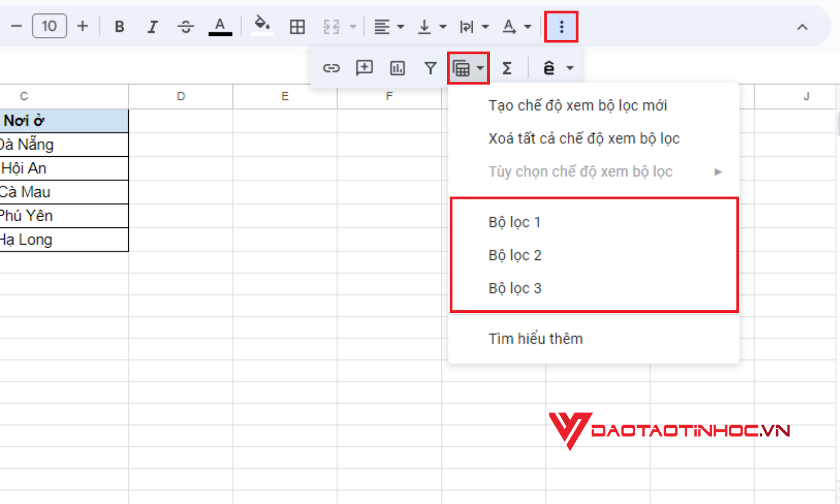Image resolution: width=840 pixels, height=504 pixels.
Task: Toggle bold formatting
Action: coord(119,26)
